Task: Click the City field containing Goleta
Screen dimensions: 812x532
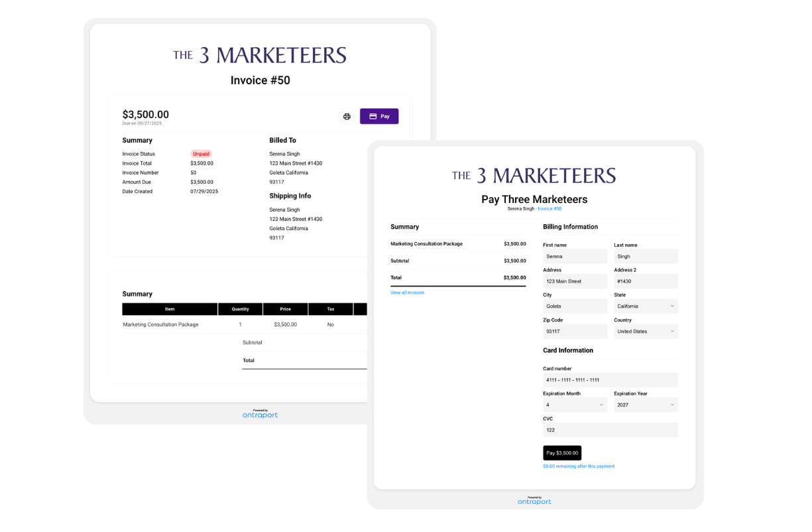Action: click(574, 306)
